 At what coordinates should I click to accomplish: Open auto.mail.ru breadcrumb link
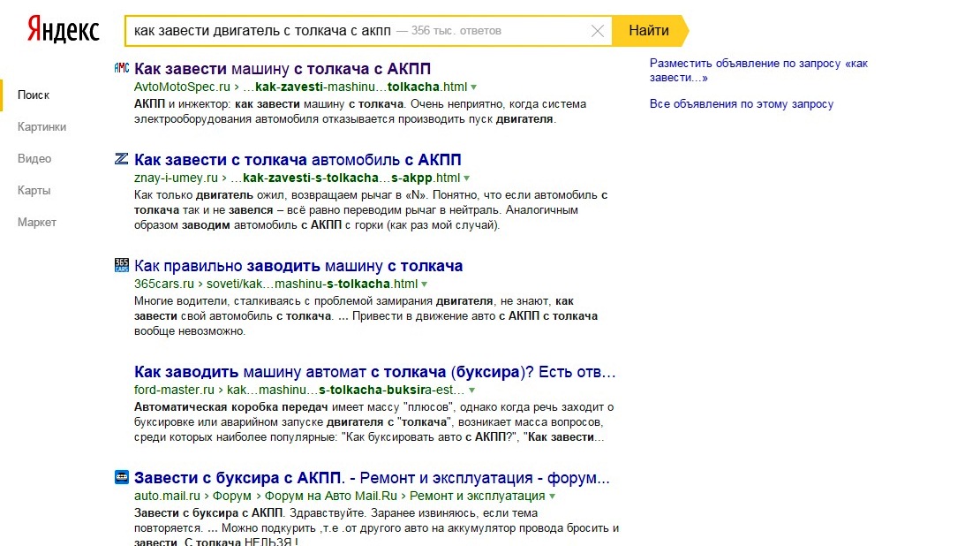pyautogui.click(x=167, y=496)
